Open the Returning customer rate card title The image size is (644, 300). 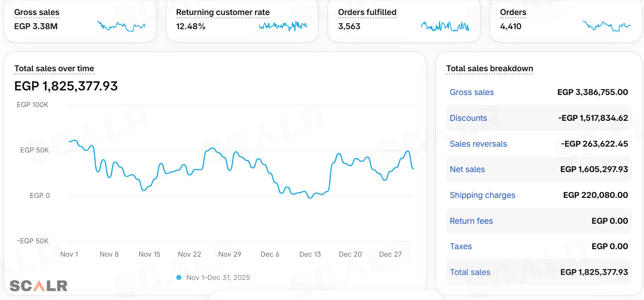point(223,12)
